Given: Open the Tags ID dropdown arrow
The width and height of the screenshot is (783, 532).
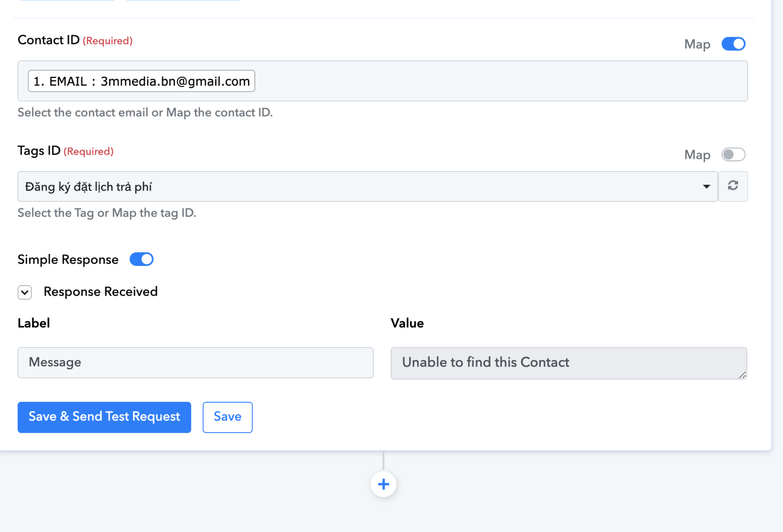Looking at the screenshot, I should pos(706,186).
